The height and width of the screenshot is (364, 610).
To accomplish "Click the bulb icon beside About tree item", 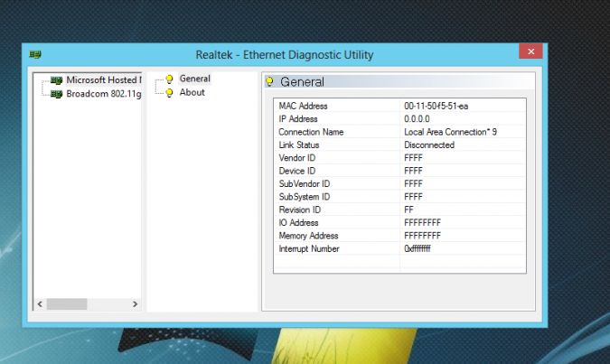I will [169, 92].
